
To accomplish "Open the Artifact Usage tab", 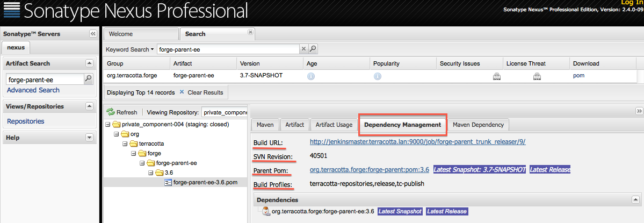I will [334, 125].
